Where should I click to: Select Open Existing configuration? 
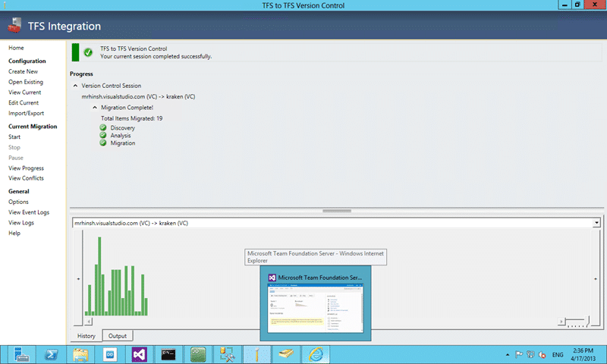pos(26,82)
